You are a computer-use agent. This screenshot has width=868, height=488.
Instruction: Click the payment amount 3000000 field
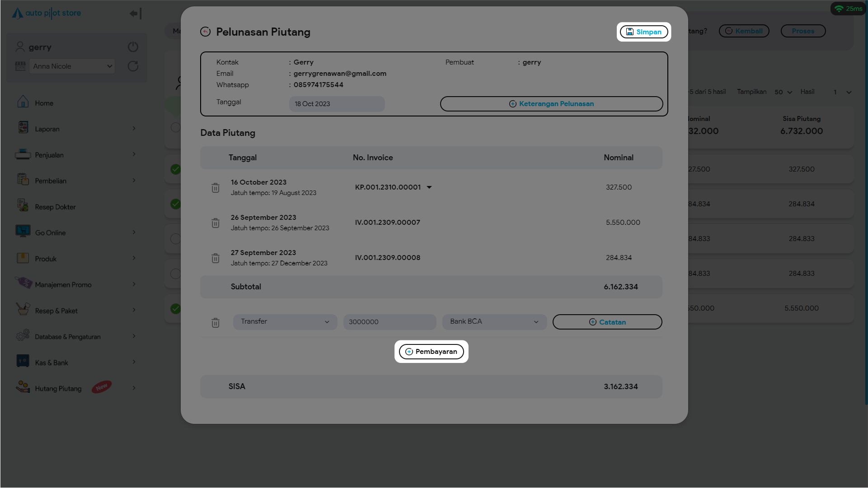[x=389, y=322]
